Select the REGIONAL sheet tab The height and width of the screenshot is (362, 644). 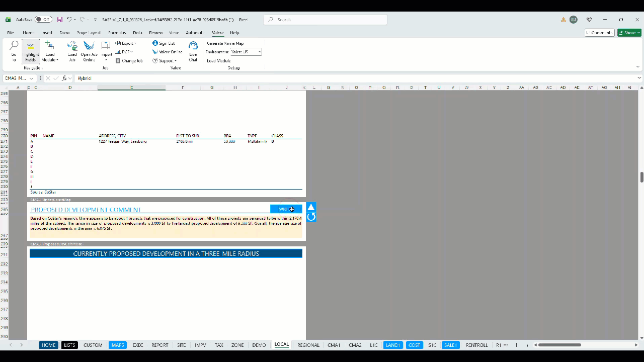pyautogui.click(x=308, y=345)
